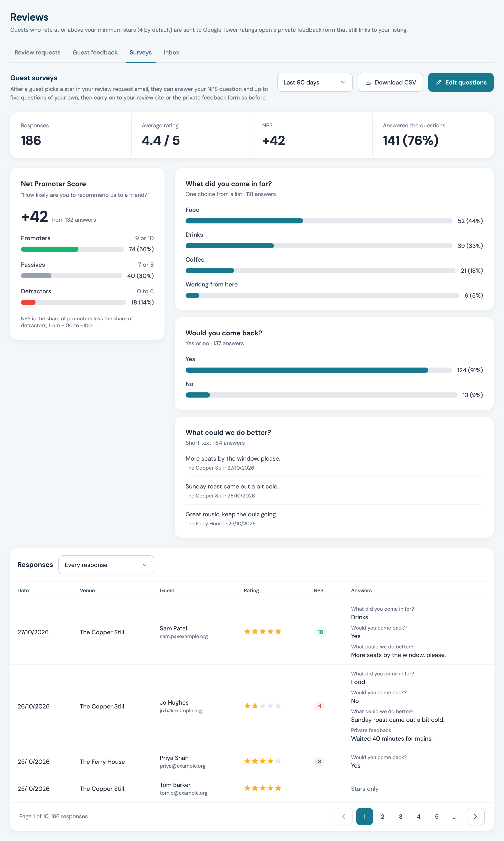Image resolution: width=504 pixels, height=841 pixels.
Task: Click the NPS badge showing 10
Action: [x=320, y=632]
